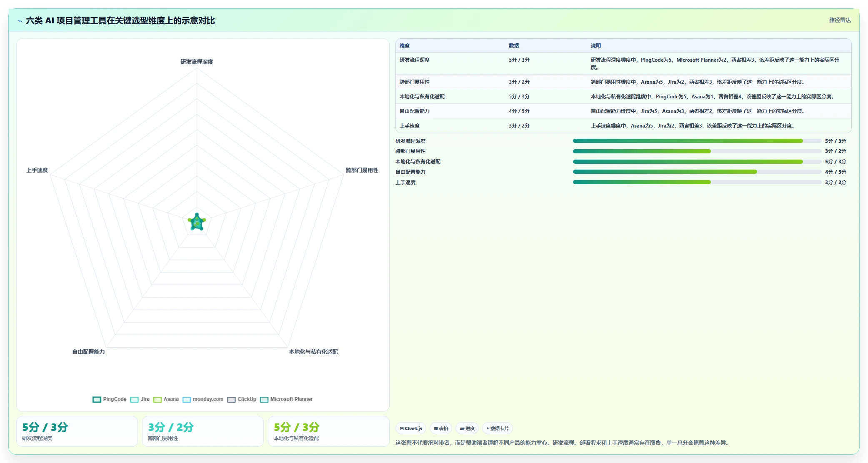
Task: Click the 4分 / 5分 value beside progress bar
Action: point(835,172)
